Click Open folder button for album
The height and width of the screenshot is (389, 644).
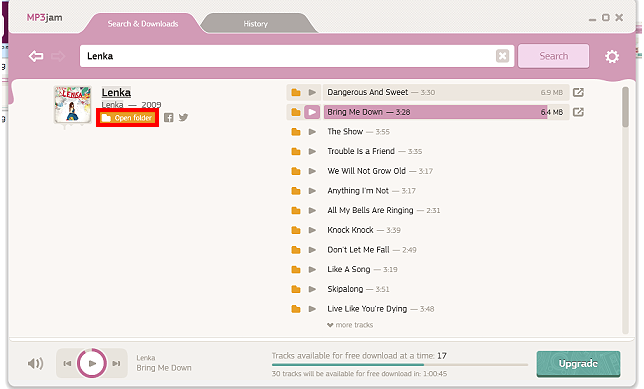pos(128,118)
